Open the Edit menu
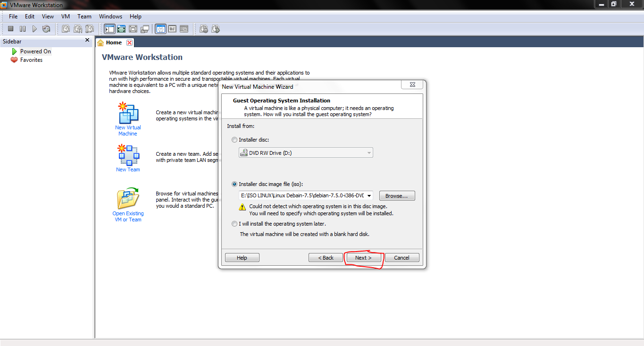This screenshot has width=644, height=346. click(x=30, y=16)
